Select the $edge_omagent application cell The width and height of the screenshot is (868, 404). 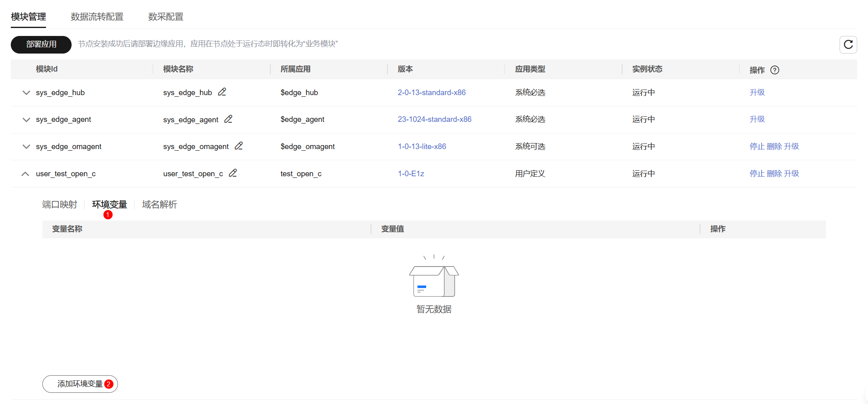307,146
